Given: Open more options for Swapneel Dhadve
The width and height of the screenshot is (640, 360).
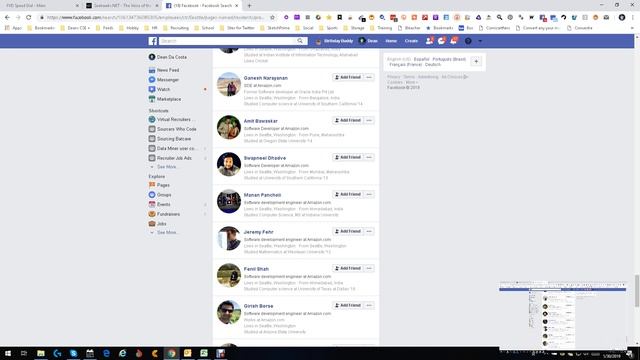Looking at the screenshot, I should [369, 157].
